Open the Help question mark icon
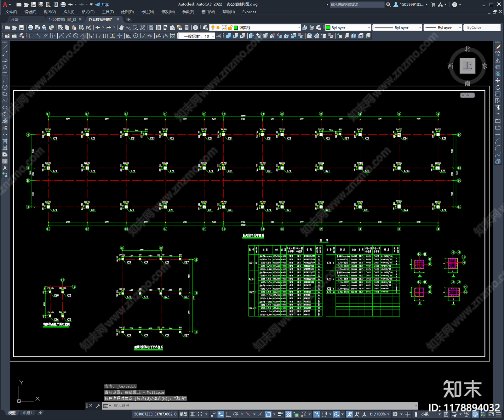The image size is (504, 420). coord(455,4)
